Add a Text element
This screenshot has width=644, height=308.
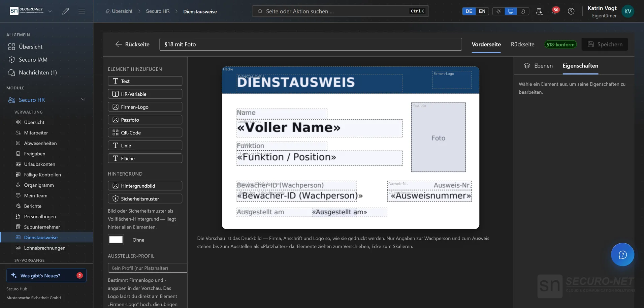point(145,81)
